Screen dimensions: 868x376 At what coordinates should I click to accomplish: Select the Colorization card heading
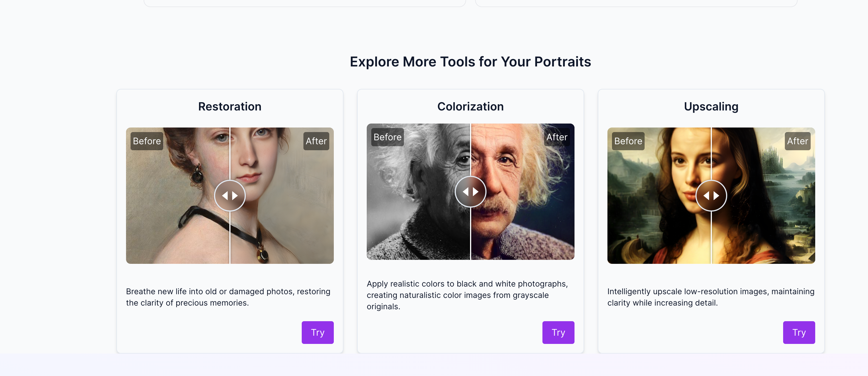(x=470, y=106)
